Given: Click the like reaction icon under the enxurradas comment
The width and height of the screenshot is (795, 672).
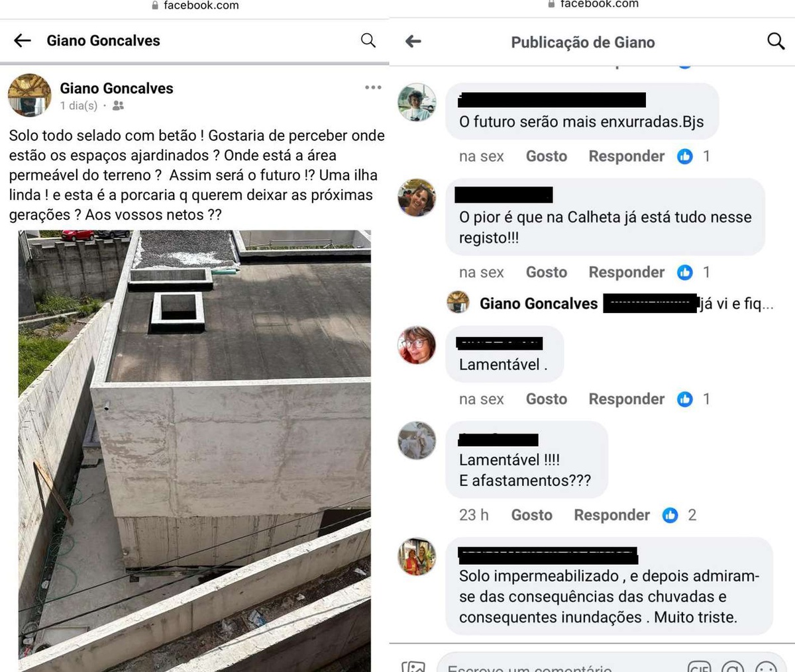Looking at the screenshot, I should click(685, 156).
